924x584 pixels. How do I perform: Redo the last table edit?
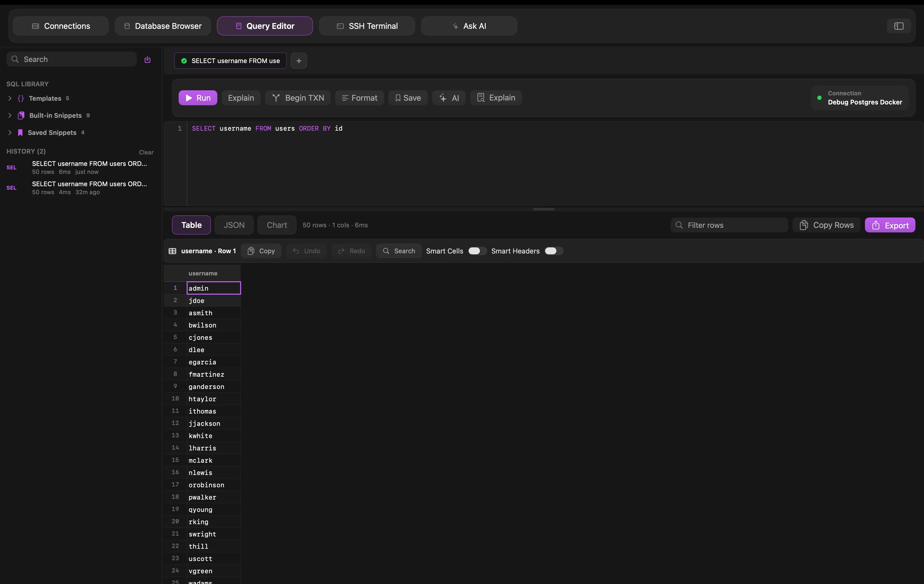click(x=351, y=251)
